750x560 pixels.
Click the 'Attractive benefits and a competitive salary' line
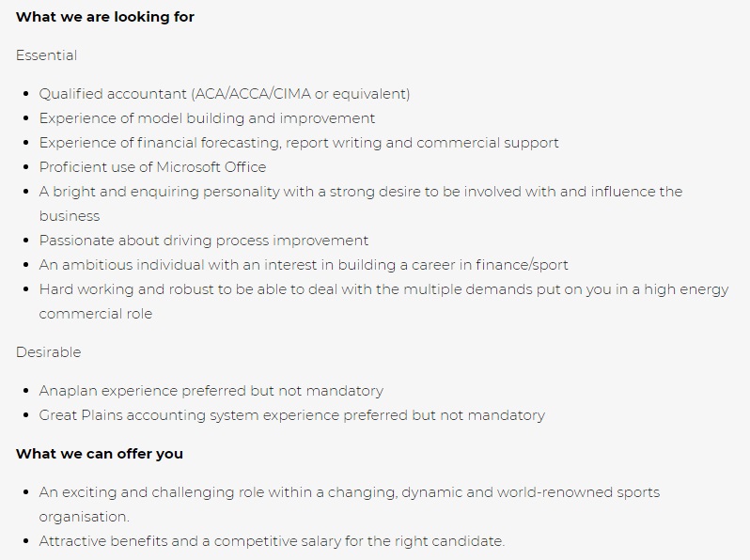tap(272, 541)
